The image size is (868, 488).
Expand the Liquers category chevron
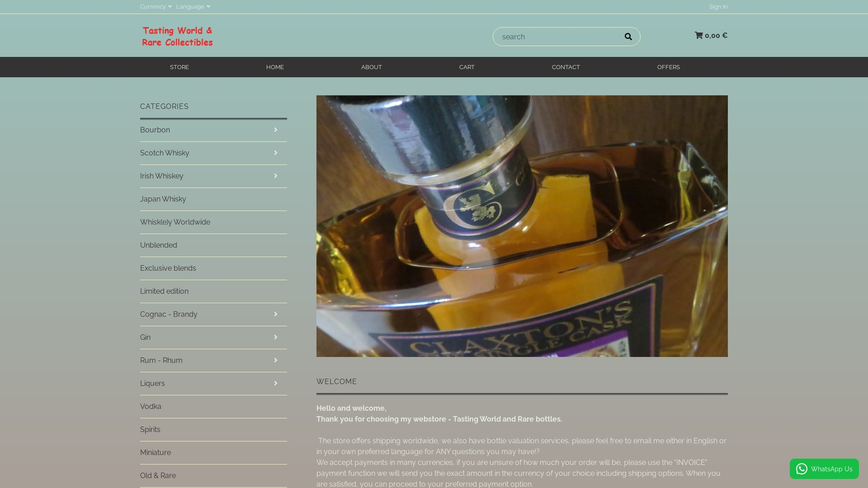point(275,383)
